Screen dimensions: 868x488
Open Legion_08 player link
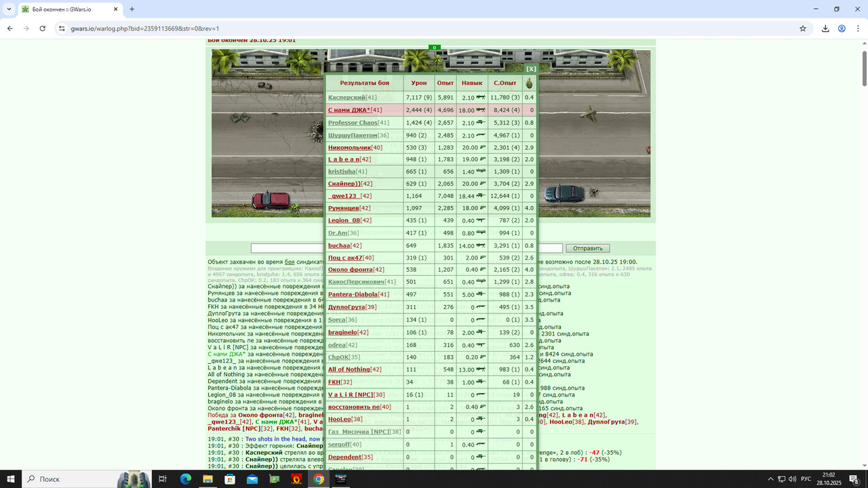(344, 220)
